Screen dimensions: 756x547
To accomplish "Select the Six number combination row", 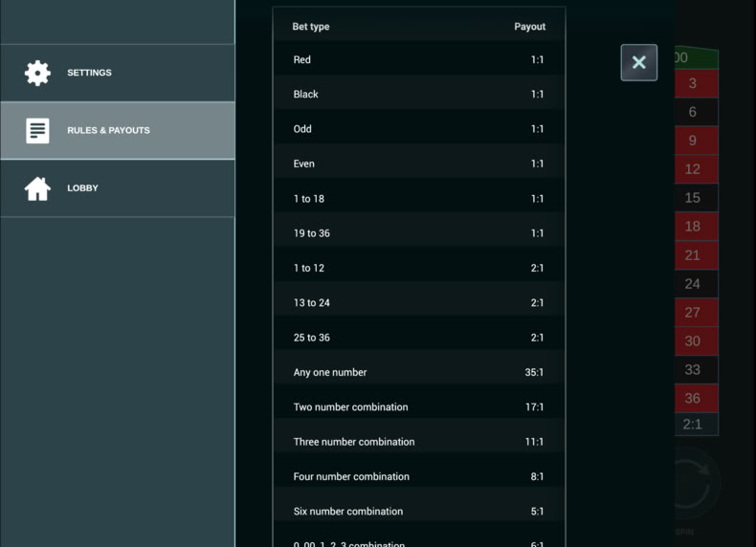I will point(418,512).
